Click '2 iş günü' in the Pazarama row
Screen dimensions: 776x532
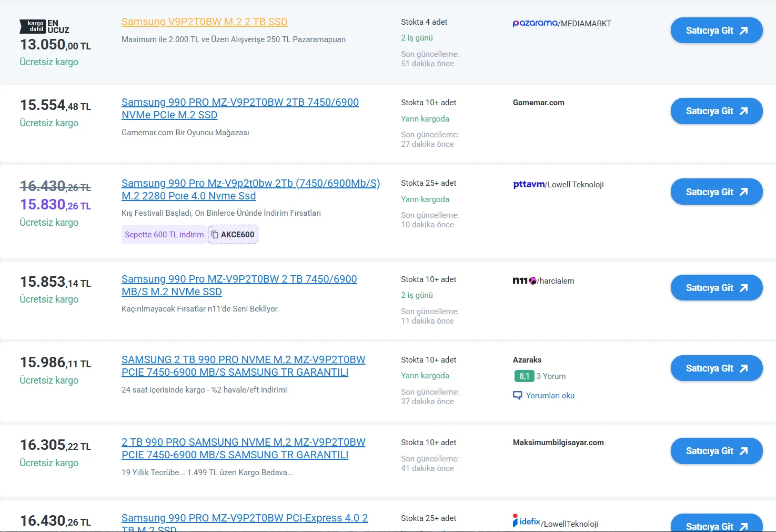click(x=417, y=38)
